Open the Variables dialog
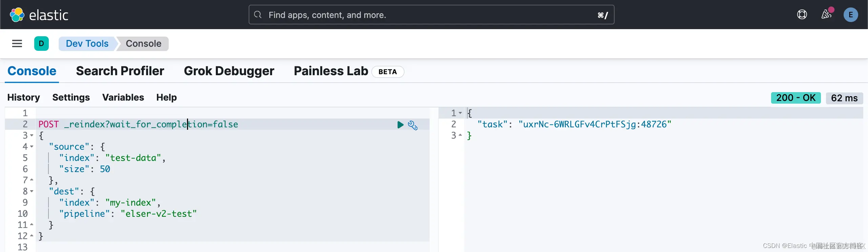868x252 pixels. tap(123, 98)
